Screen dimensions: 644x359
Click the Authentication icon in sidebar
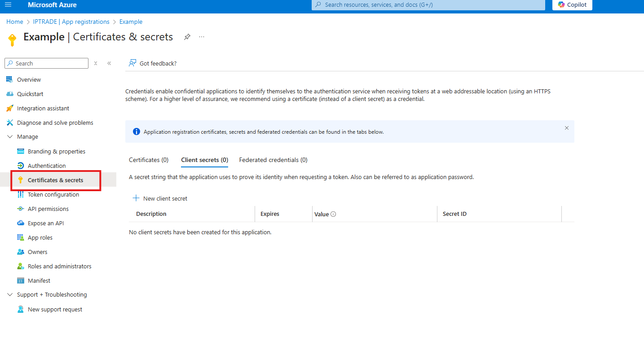point(20,166)
